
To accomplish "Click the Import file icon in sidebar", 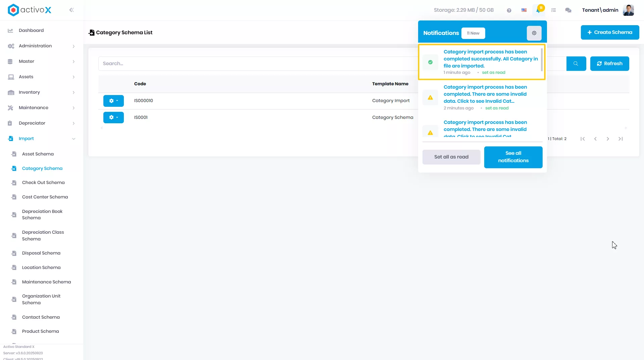I will click(10, 139).
